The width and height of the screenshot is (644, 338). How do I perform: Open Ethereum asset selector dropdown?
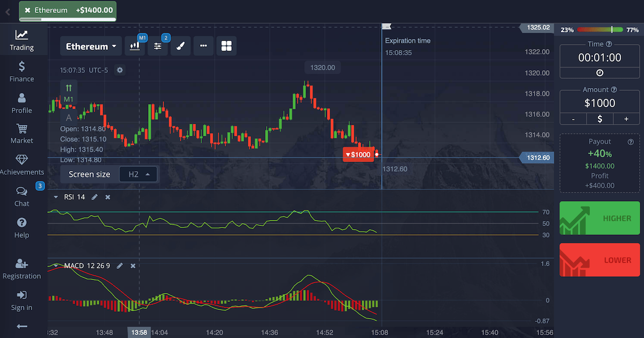(91, 46)
